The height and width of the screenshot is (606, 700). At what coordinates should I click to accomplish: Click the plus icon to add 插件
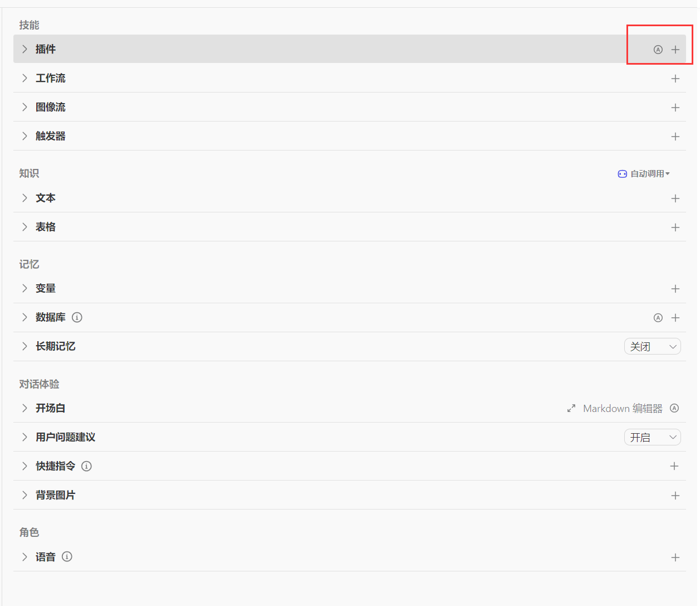(x=675, y=50)
